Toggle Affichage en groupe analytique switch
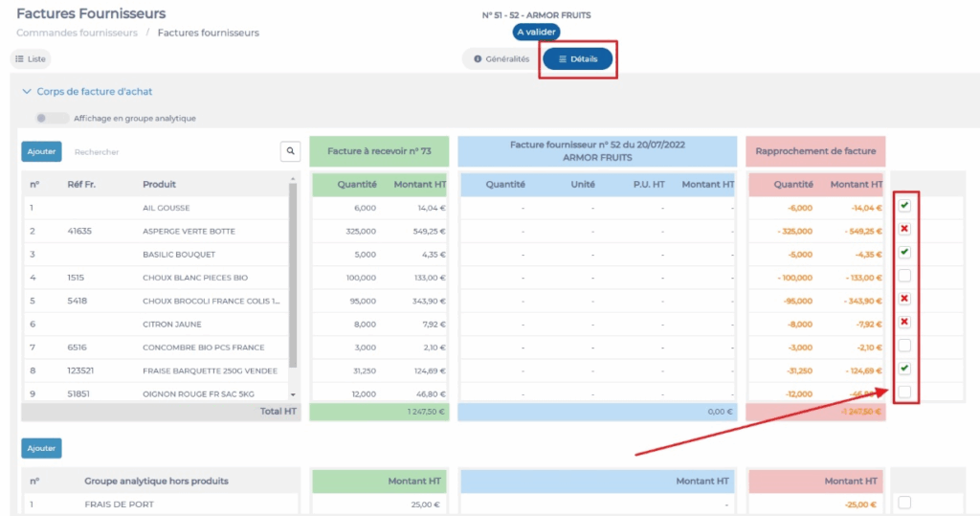The image size is (980, 516). tap(52, 119)
